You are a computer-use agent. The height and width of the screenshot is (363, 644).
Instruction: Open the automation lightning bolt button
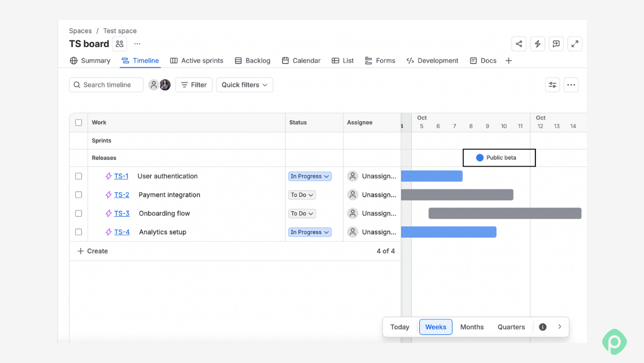[538, 44]
